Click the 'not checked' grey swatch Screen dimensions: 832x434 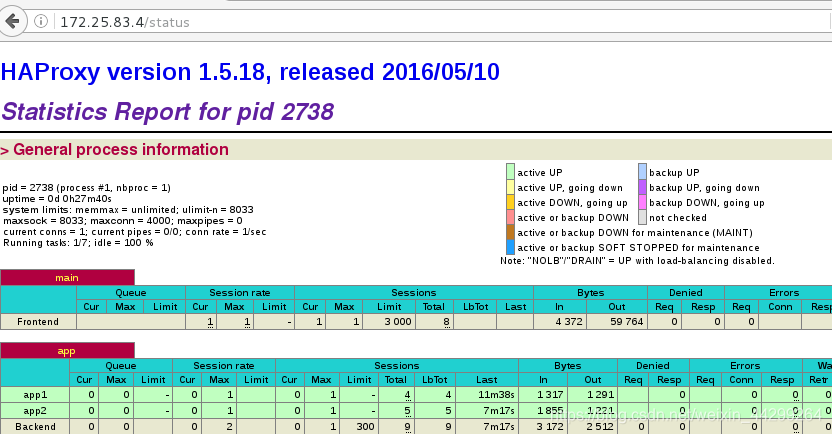coord(642,217)
